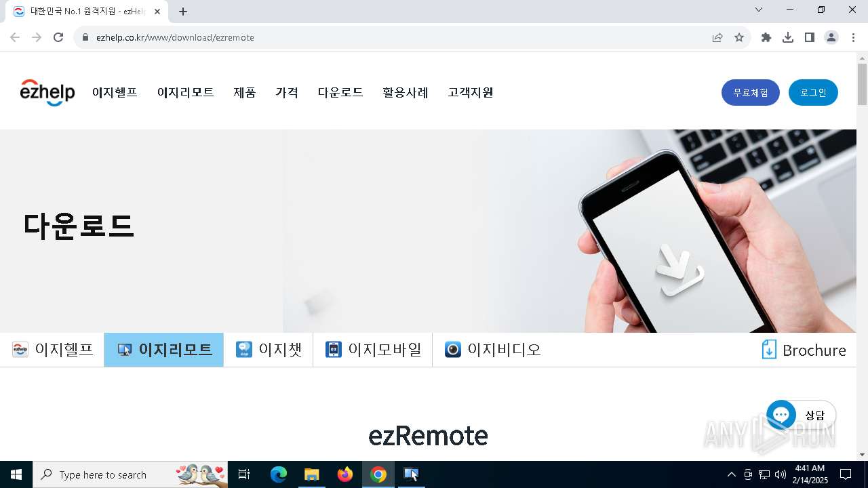Reload the page

pos(58,37)
